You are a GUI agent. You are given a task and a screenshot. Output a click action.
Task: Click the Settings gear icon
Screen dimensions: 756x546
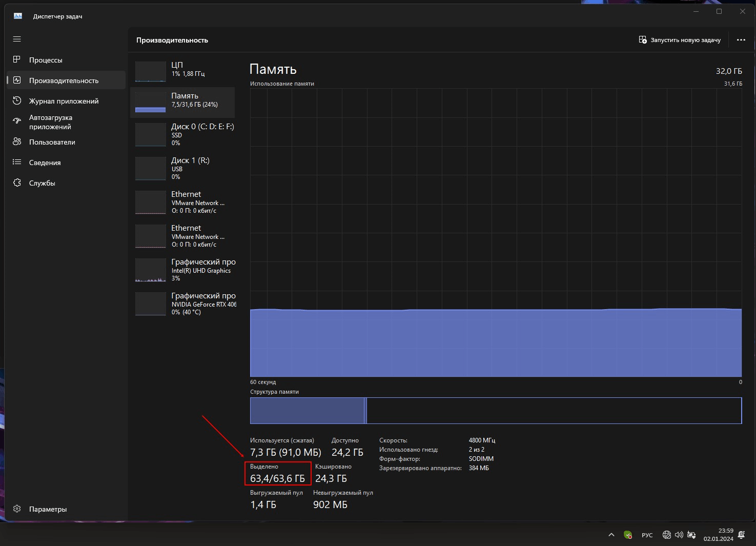pos(17,509)
